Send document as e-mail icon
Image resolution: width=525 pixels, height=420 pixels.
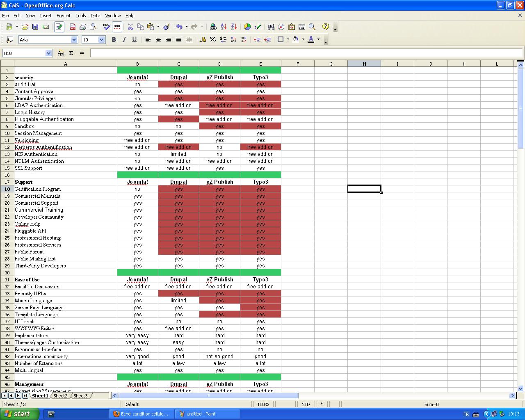coord(46,27)
